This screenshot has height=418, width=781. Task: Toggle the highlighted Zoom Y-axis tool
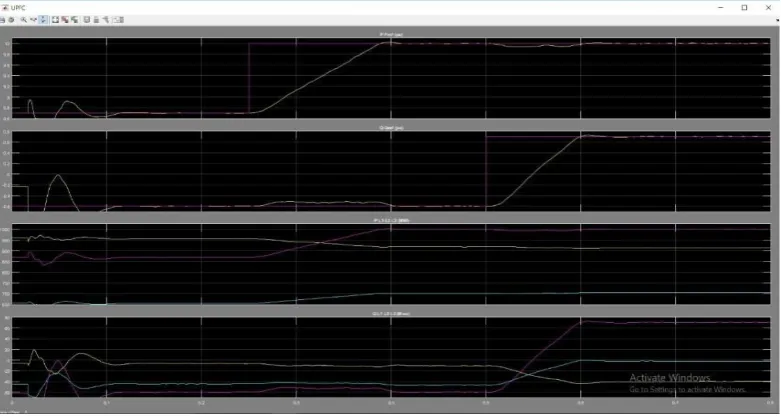point(43,20)
